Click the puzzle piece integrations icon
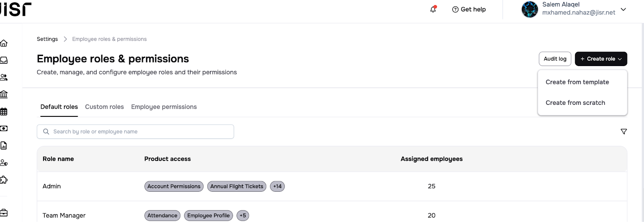This screenshot has width=644, height=222. [x=4, y=180]
